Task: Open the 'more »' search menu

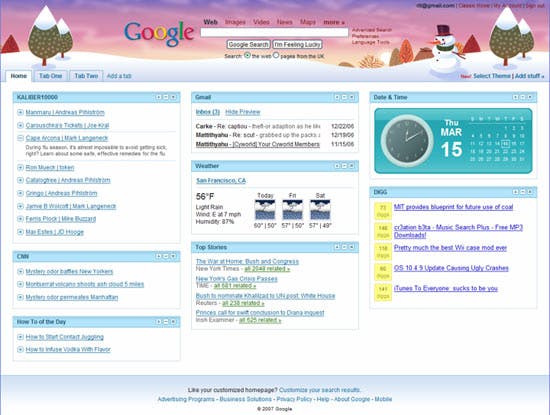Action: point(334,22)
